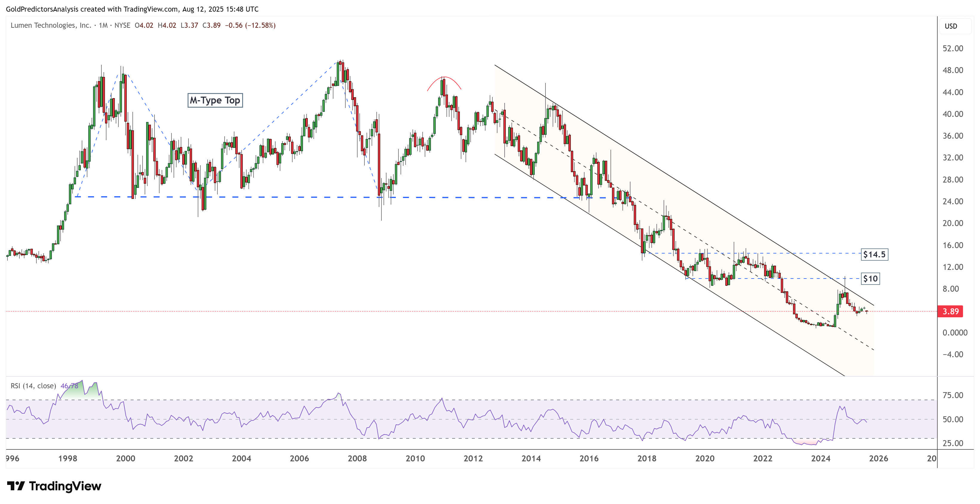Click the TradingView logo icon
Screen dimensions: 980x504
tap(16, 486)
